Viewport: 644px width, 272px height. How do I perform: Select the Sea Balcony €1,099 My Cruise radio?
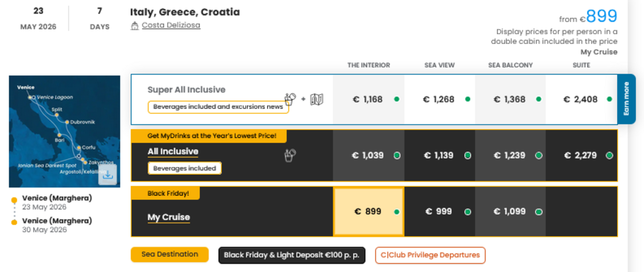pos(538,211)
